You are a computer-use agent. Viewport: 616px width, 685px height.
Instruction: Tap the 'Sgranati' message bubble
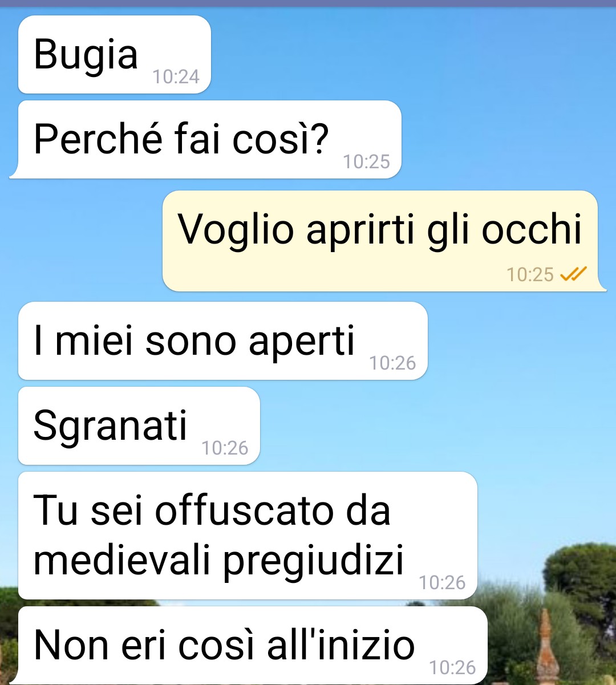139,426
